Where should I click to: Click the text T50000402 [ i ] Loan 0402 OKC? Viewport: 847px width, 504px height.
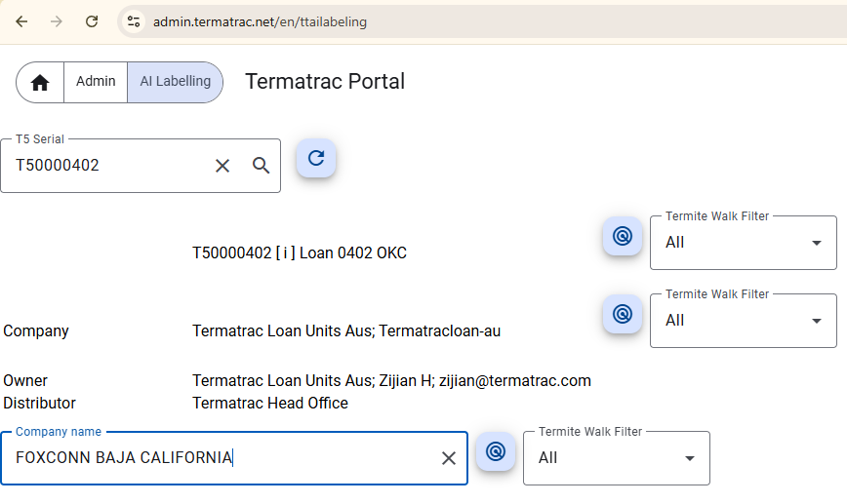point(300,253)
